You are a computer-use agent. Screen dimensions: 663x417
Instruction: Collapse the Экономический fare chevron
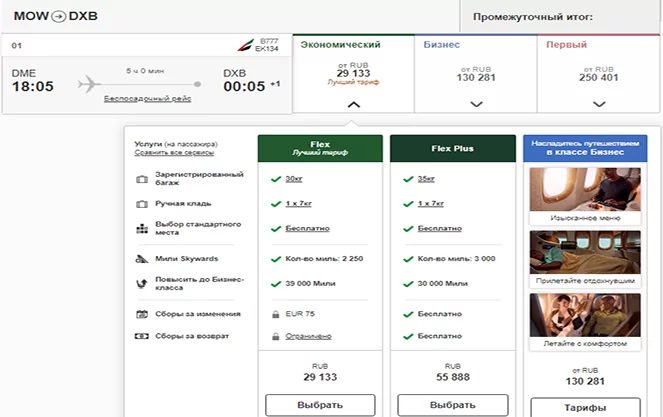click(354, 104)
